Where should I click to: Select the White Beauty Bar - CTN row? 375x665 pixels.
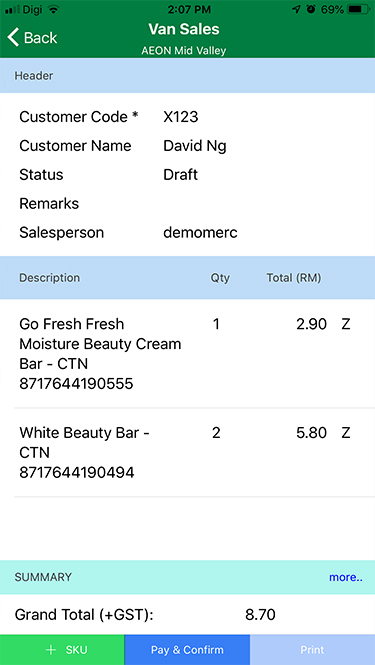(188, 453)
